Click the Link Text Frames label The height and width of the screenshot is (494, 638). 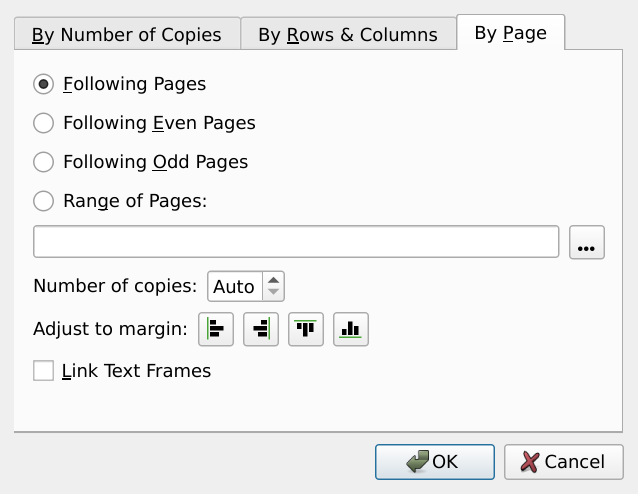tap(137, 371)
